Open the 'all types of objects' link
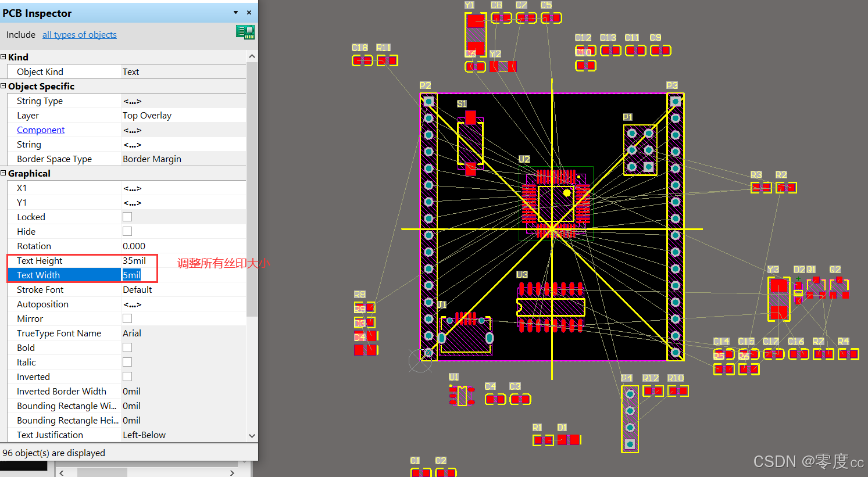 (x=80, y=35)
